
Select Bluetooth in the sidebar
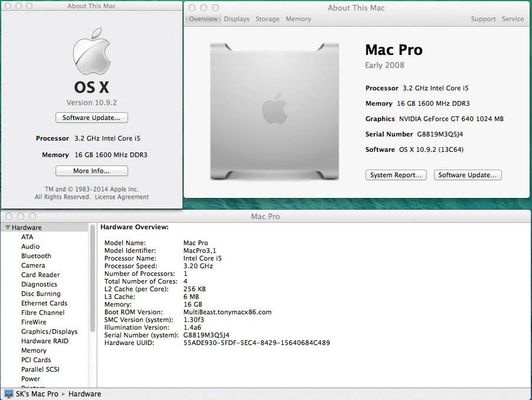[36, 256]
